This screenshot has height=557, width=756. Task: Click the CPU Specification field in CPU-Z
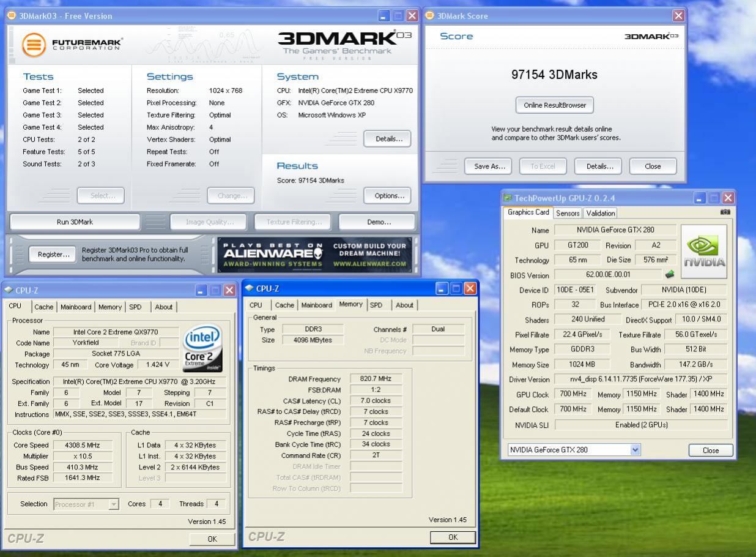[140, 381]
